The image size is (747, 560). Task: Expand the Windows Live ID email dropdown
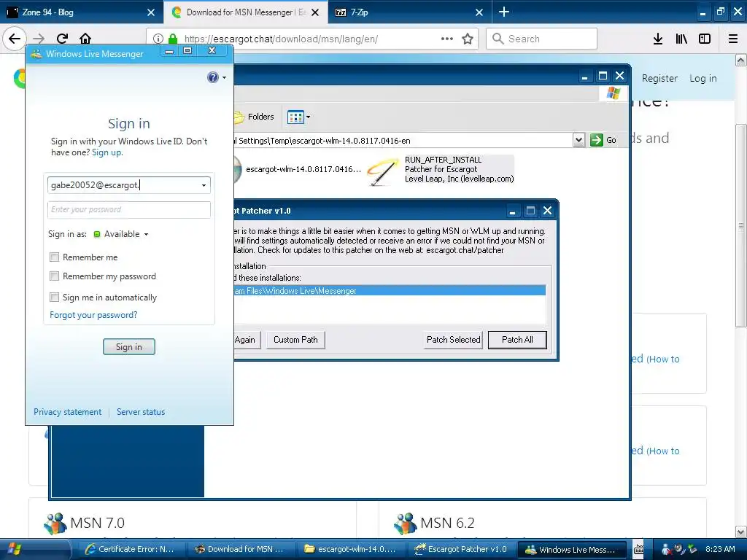pos(204,185)
